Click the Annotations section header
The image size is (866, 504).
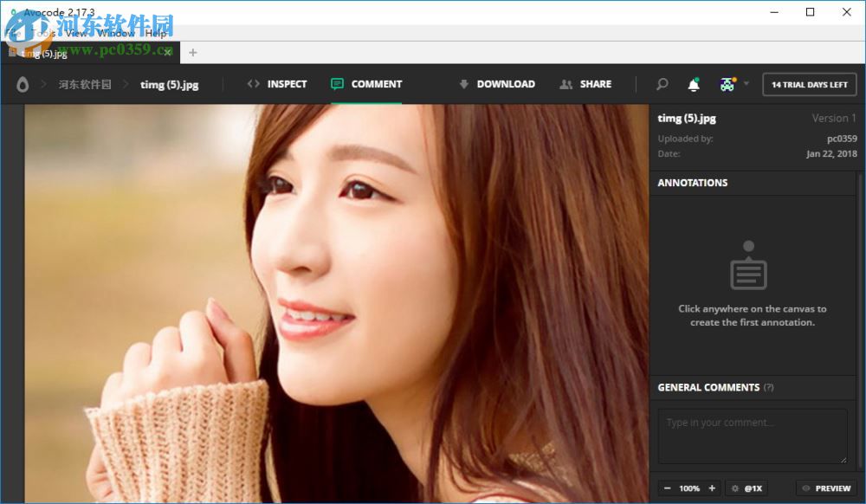(692, 183)
